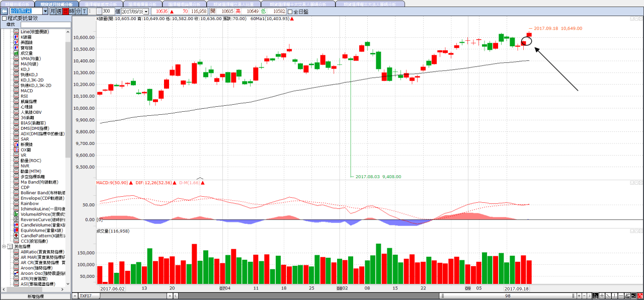The image size is (644, 300).
Task: Click the Rainbow indicator icon
Action: coord(16,203)
